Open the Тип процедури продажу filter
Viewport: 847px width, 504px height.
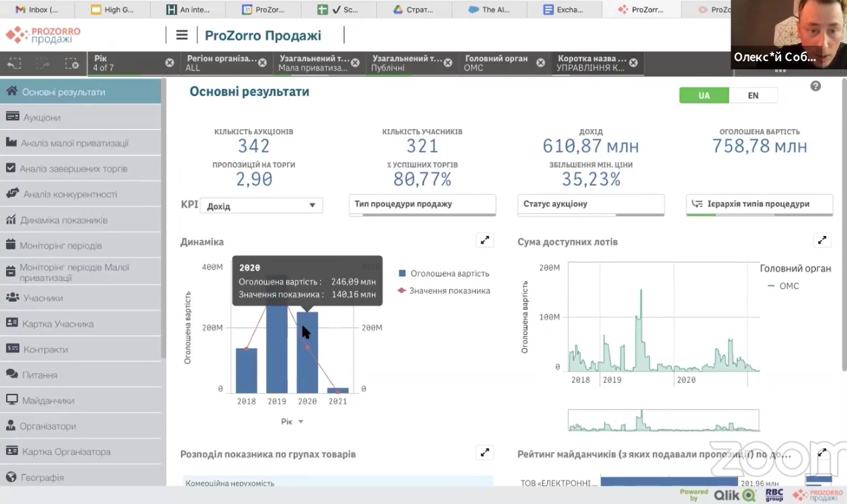click(x=422, y=204)
